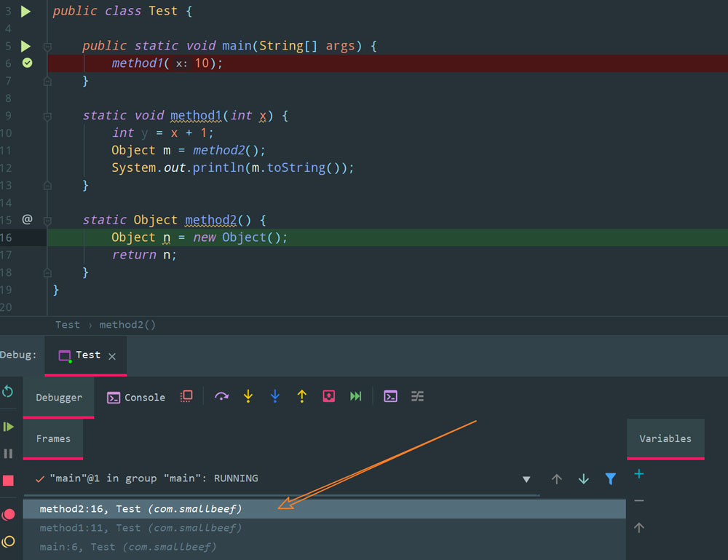Switch to the Console tab

pos(136,398)
